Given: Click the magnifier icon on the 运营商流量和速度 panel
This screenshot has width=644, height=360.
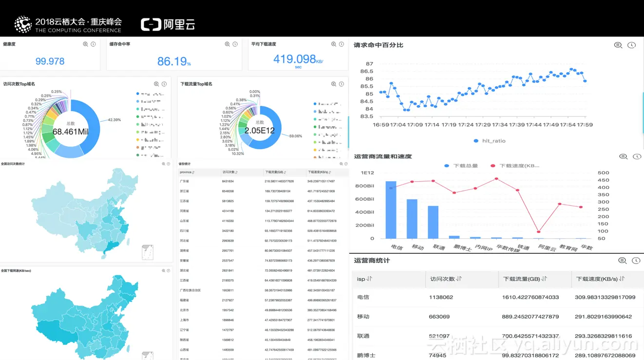Looking at the screenshot, I should tap(623, 157).
